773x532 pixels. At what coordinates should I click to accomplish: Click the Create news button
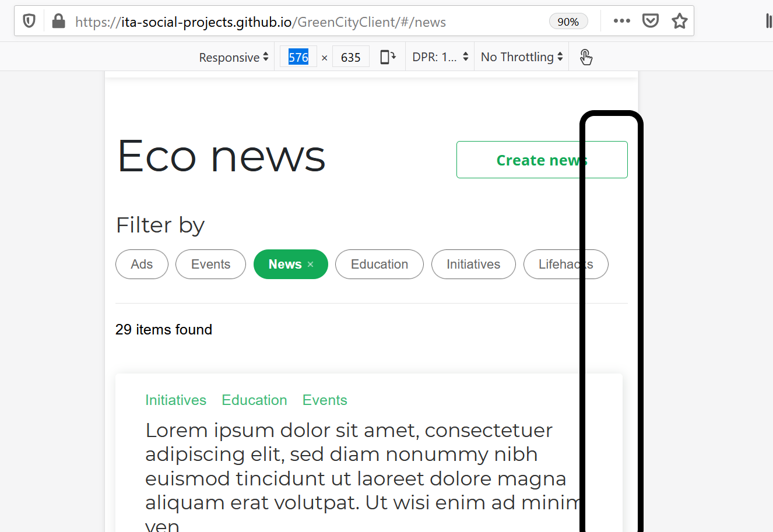[x=542, y=160]
